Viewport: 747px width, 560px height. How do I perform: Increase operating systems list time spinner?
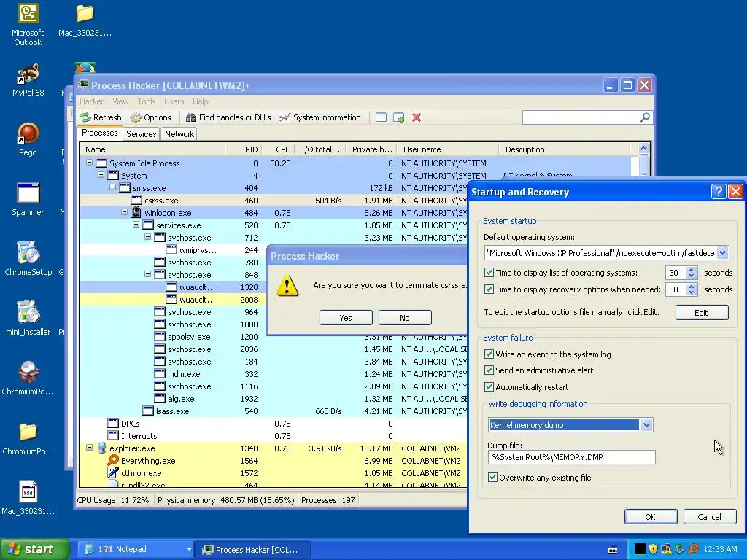point(692,270)
